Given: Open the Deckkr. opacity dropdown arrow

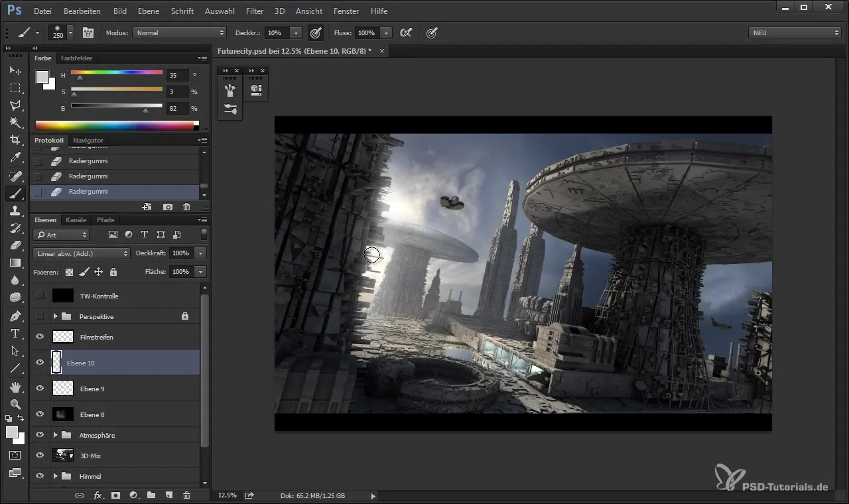Looking at the screenshot, I should click(296, 32).
